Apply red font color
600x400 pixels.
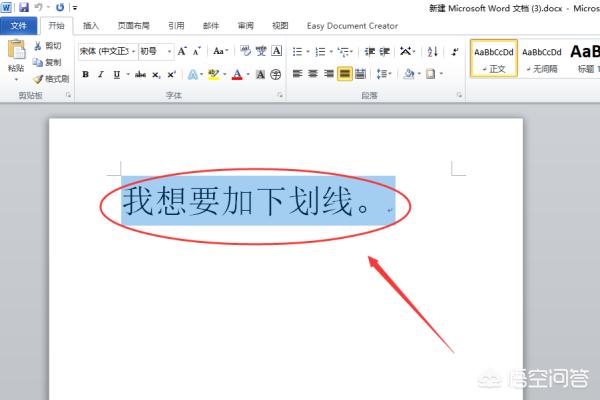tap(237, 74)
